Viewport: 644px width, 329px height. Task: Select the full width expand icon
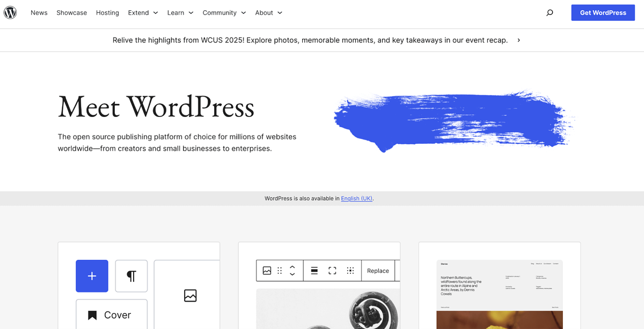[x=332, y=270]
